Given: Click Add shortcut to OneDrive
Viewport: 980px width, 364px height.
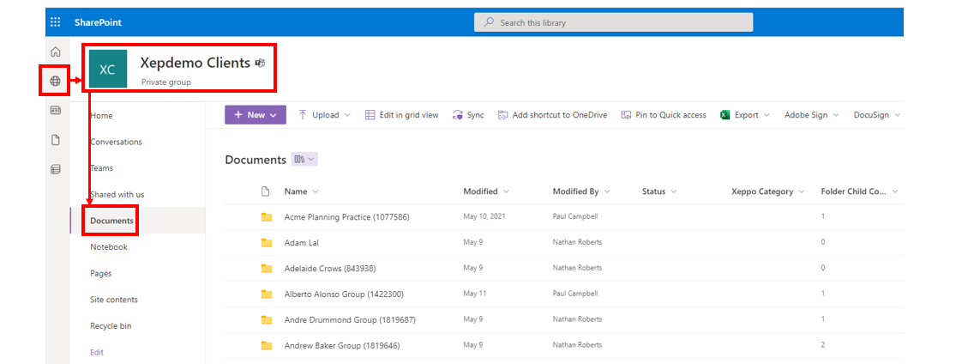Looking at the screenshot, I should (x=552, y=115).
